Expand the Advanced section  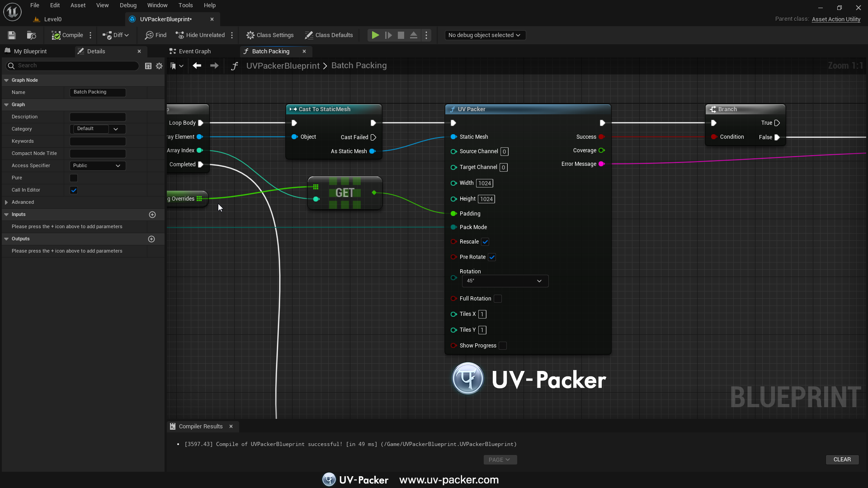tap(6, 202)
